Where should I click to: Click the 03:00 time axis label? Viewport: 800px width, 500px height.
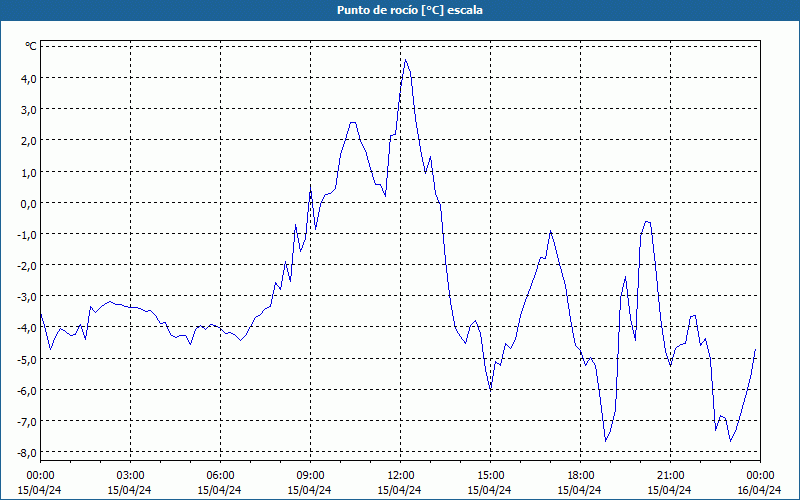click(130, 476)
